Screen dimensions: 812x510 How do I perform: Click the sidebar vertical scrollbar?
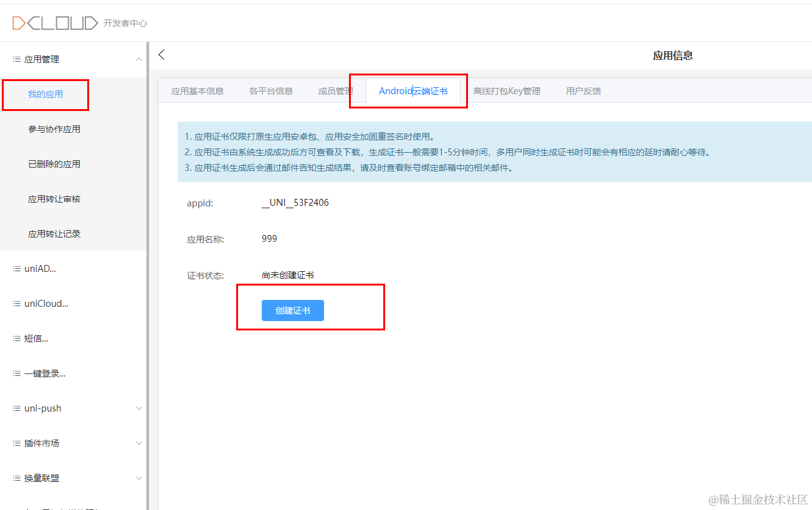(148, 274)
